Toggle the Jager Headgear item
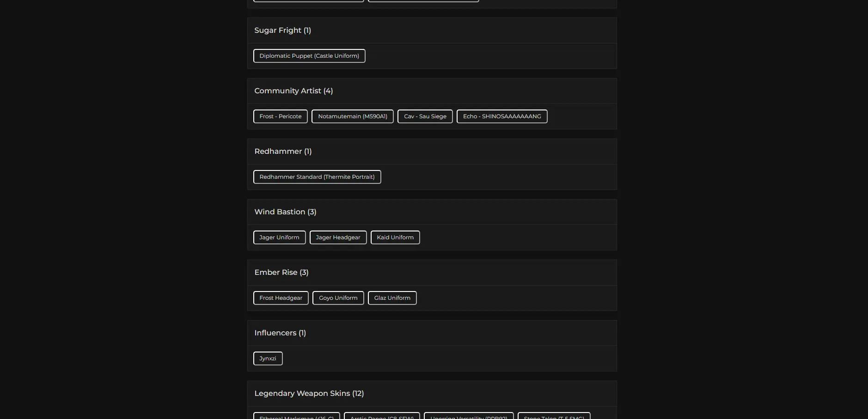Screen dimensions: 868x419 tap(338, 237)
